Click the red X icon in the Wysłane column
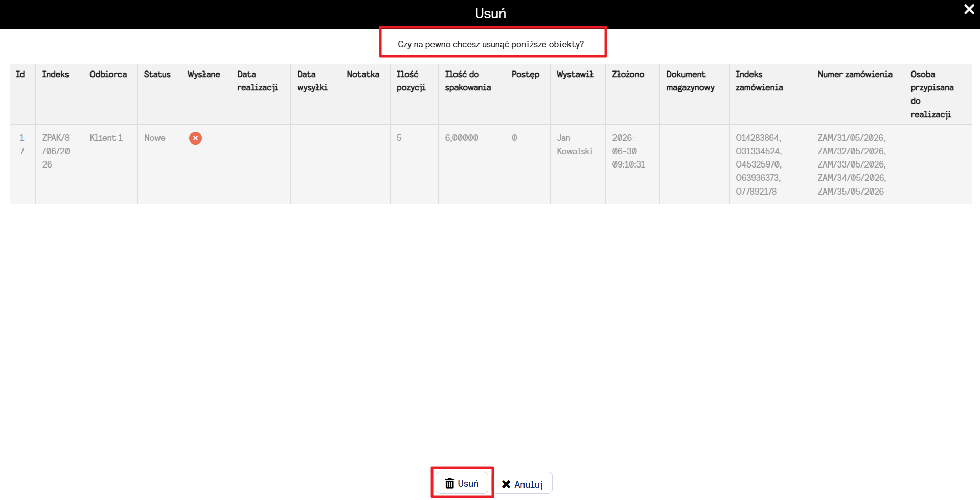 pos(195,138)
